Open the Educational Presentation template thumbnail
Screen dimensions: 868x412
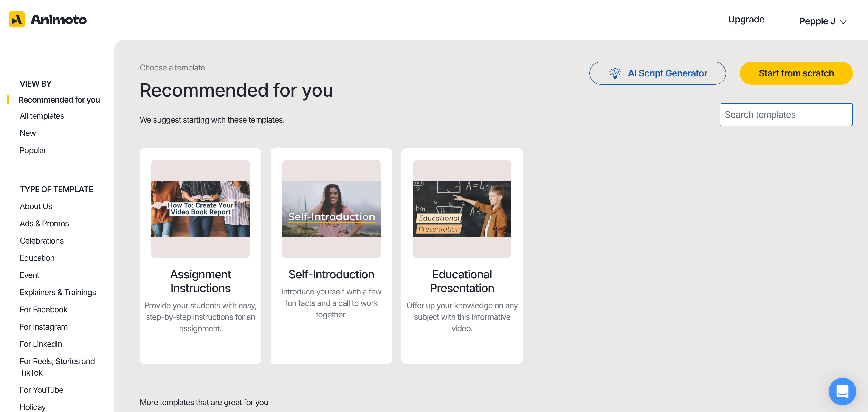point(462,209)
